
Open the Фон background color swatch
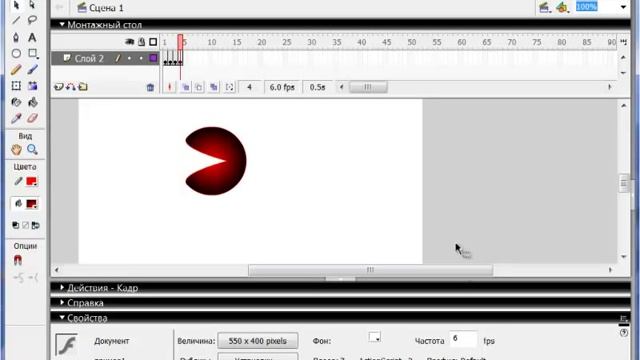point(374,337)
